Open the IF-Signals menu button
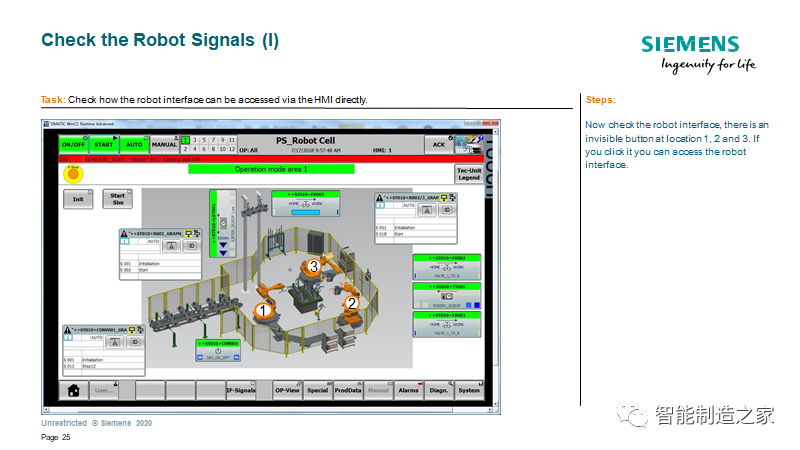This screenshot has width=800, height=450. [x=241, y=390]
